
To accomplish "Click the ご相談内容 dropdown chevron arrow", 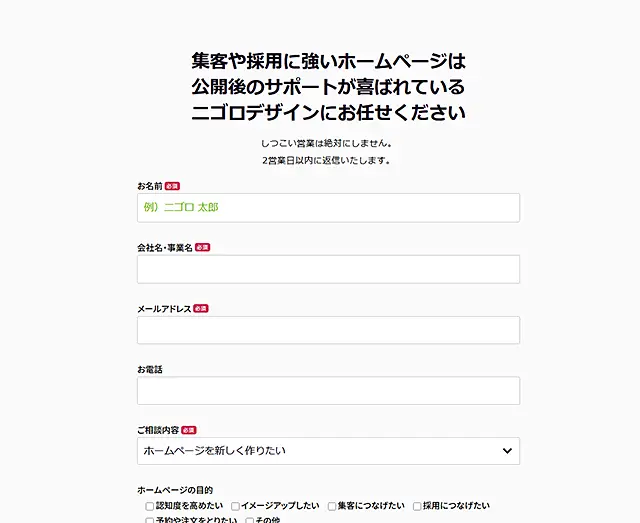I will click(x=506, y=451).
